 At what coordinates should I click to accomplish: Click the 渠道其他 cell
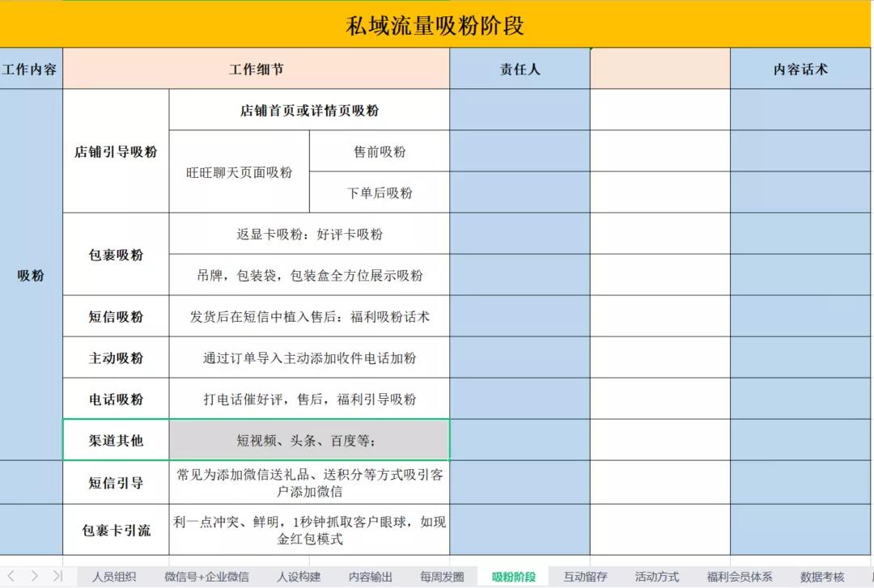click(x=116, y=440)
